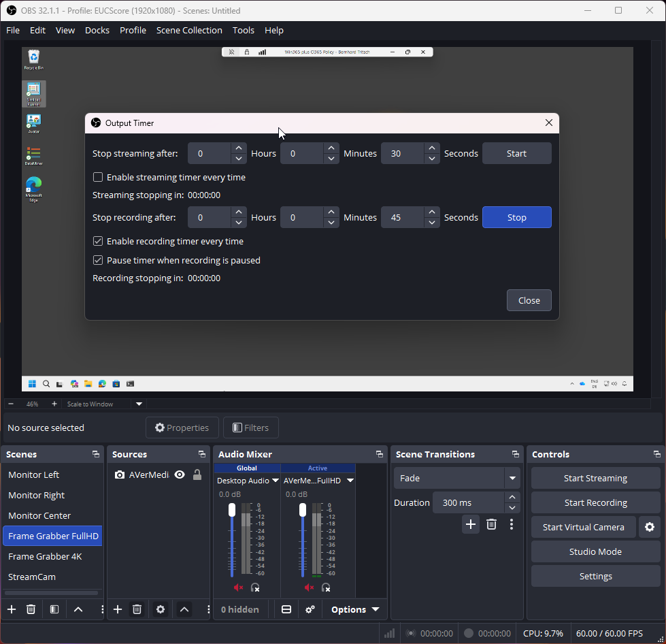
Task: Move the AVerMedia source up with the chevron
Action: [184, 609]
